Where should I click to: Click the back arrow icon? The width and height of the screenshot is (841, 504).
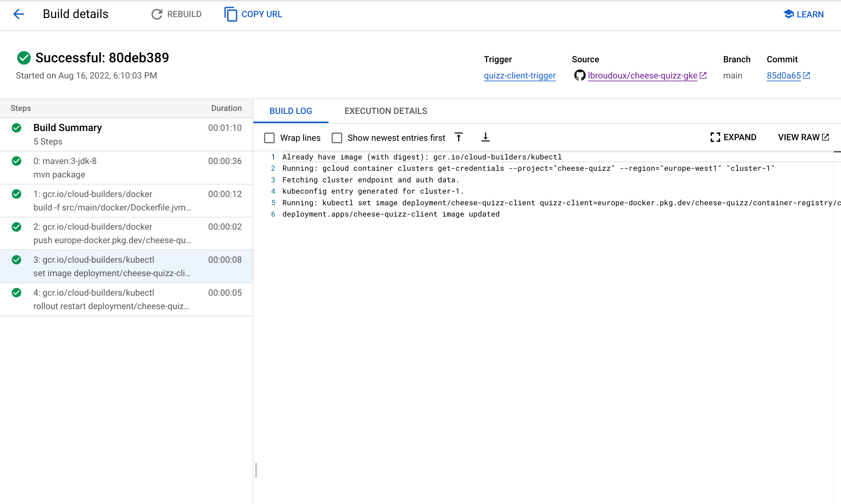point(18,14)
